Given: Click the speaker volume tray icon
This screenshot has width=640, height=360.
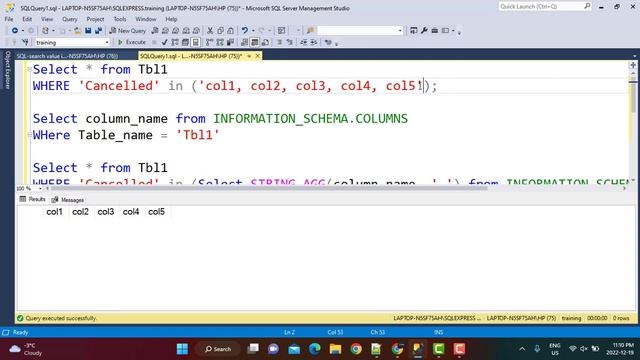Looking at the screenshot, I should pos(584,349).
